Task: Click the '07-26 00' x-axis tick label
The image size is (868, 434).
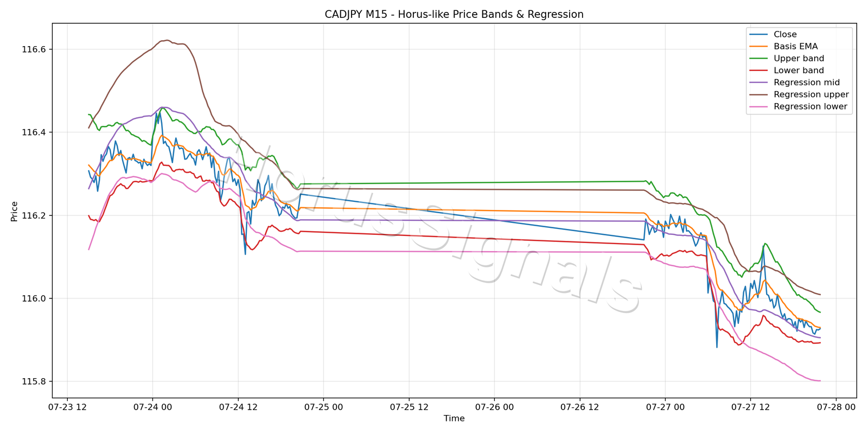Action: [494, 407]
